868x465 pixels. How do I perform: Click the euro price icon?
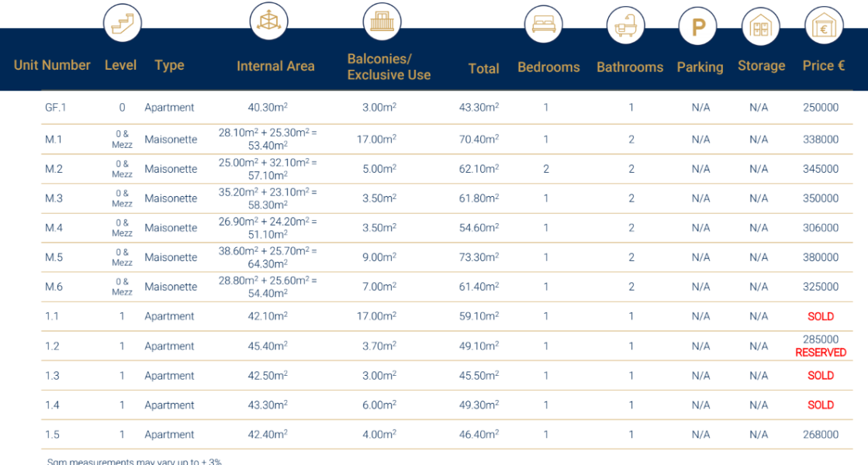823,29
